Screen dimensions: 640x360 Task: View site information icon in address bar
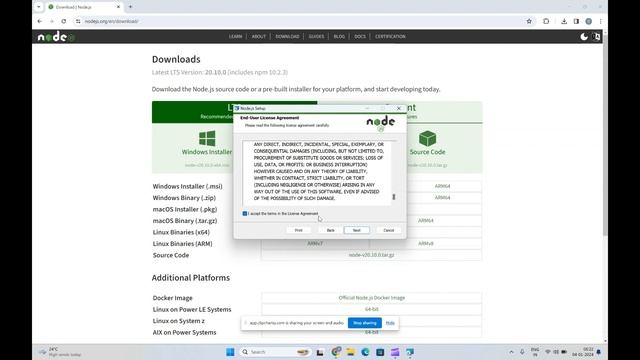(78, 21)
